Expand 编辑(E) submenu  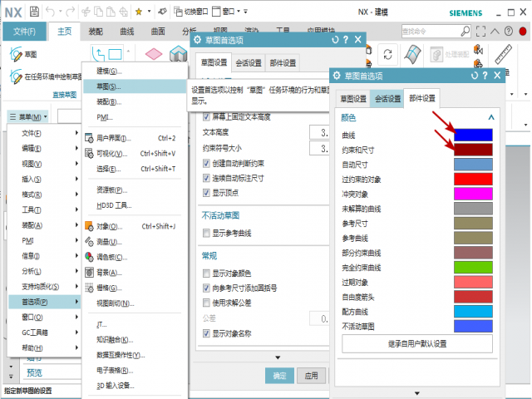click(44, 148)
